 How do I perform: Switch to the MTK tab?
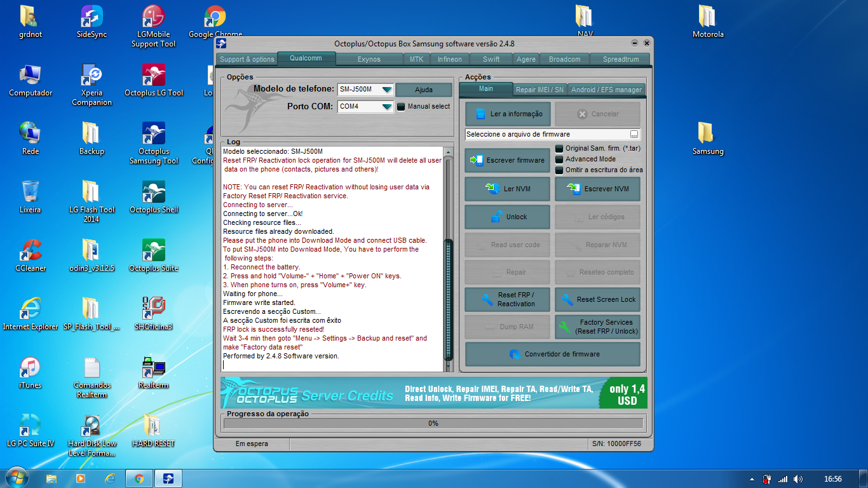[x=416, y=59]
